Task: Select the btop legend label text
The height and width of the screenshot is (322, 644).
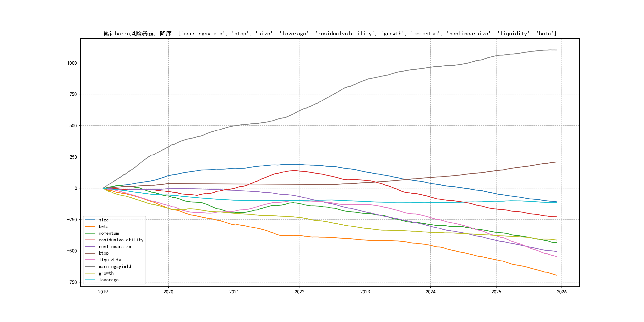Action: pyautogui.click(x=104, y=253)
